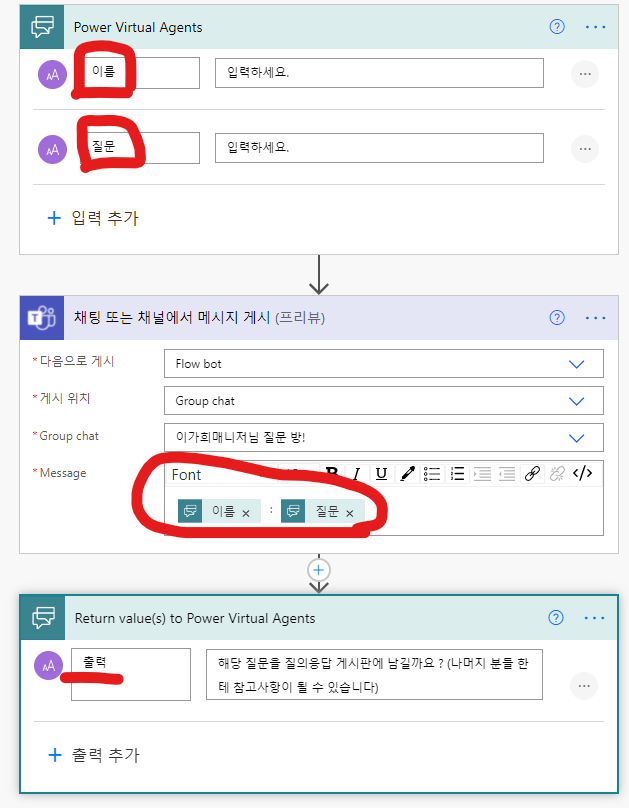
Task: Open help for Return value(s) action
Action: (x=556, y=617)
